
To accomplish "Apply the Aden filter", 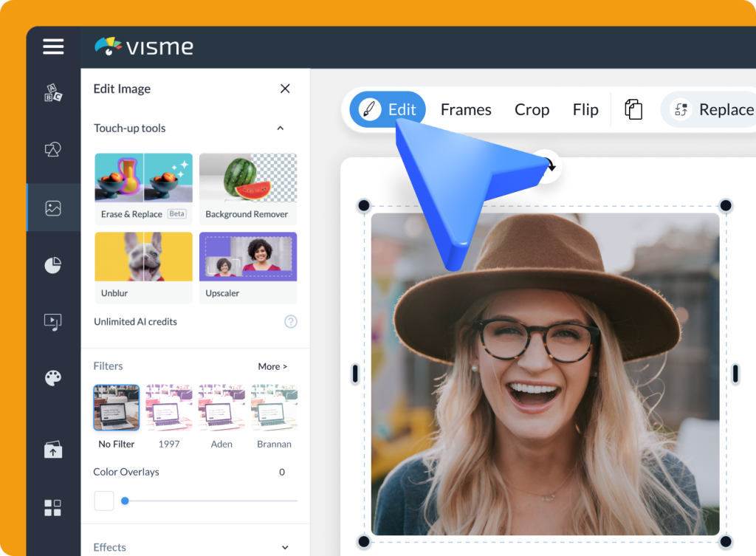I will pyautogui.click(x=221, y=408).
